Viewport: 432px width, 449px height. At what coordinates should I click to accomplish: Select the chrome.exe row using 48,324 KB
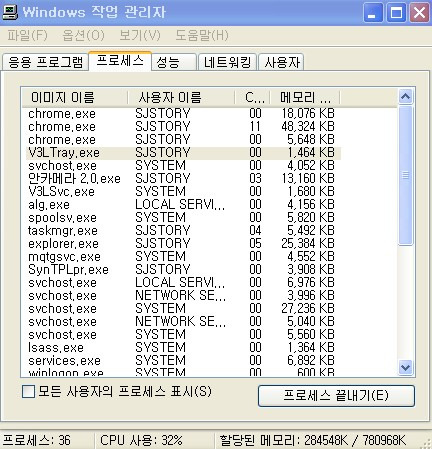click(x=182, y=127)
